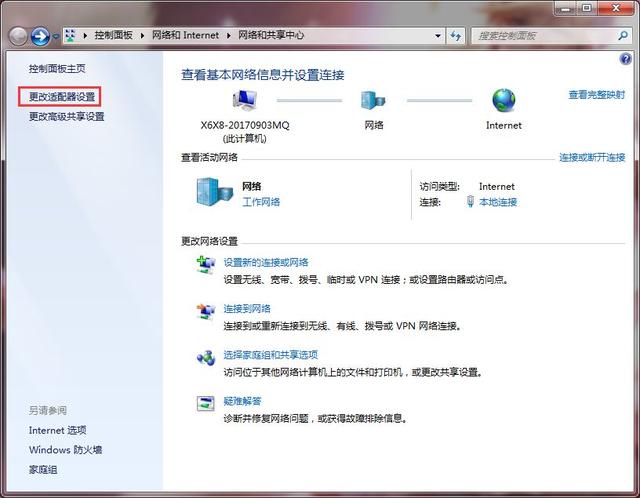Click the Back navigation arrow button
Screen dimensions: 640x498
coord(18,36)
